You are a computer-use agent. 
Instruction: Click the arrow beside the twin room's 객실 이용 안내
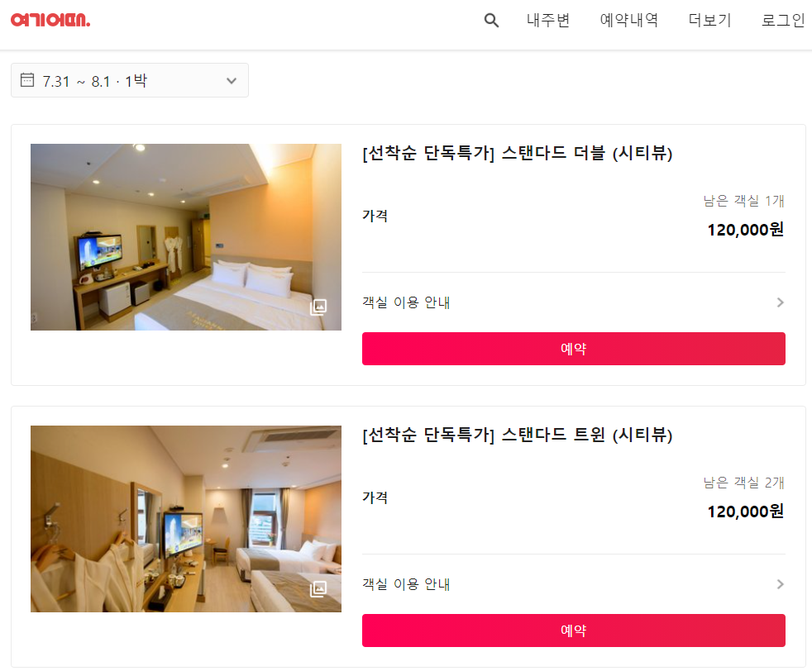[780, 584]
